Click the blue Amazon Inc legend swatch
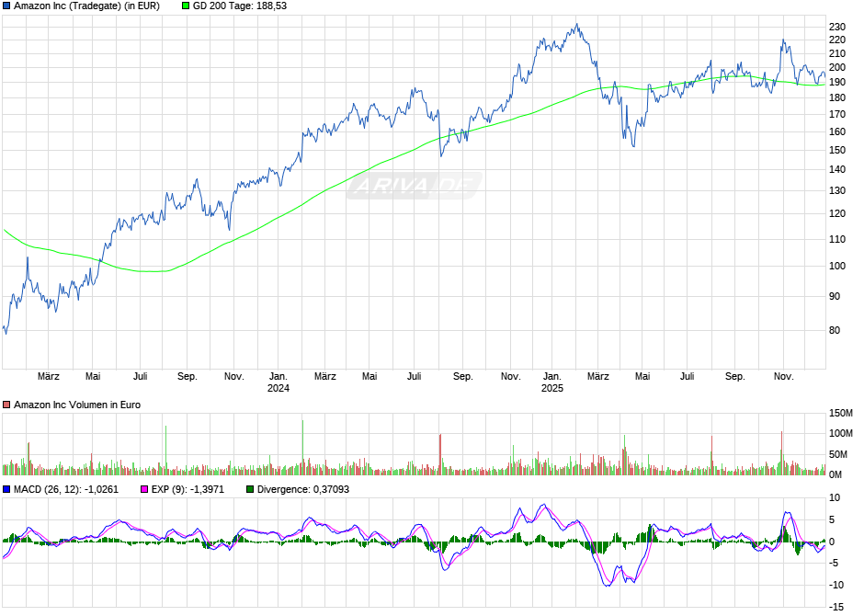Viewport: 864px width, 616px height. tap(6, 6)
